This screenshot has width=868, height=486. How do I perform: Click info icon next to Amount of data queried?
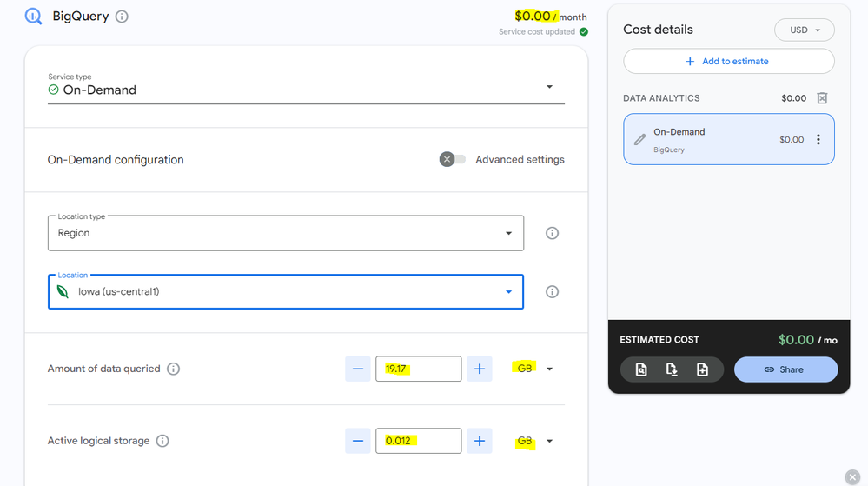(x=173, y=369)
